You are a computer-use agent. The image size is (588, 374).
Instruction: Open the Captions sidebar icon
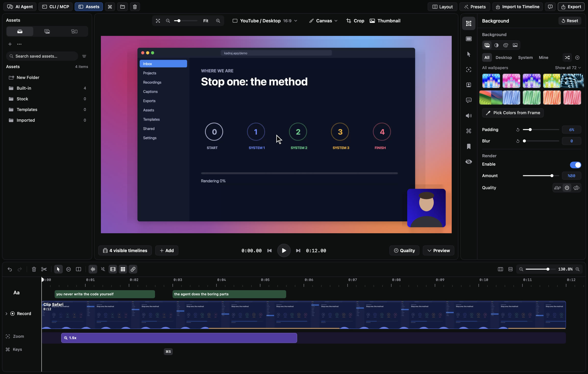tap(469, 100)
